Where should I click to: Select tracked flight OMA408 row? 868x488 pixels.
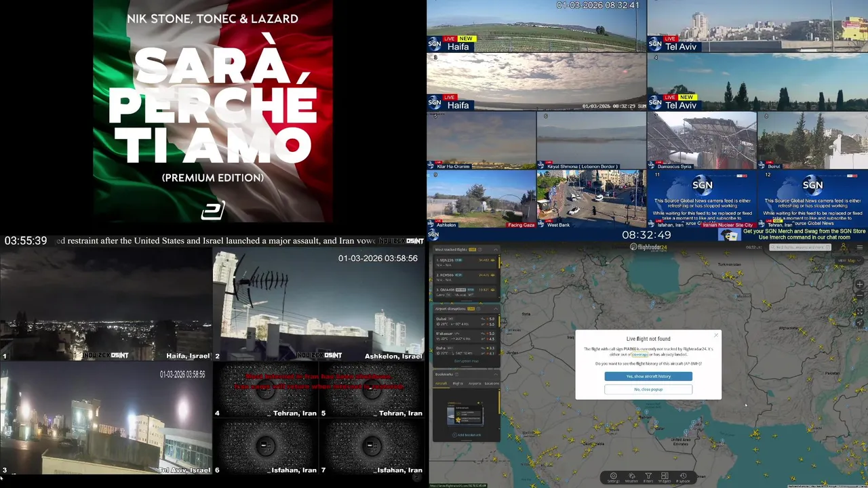465,292
